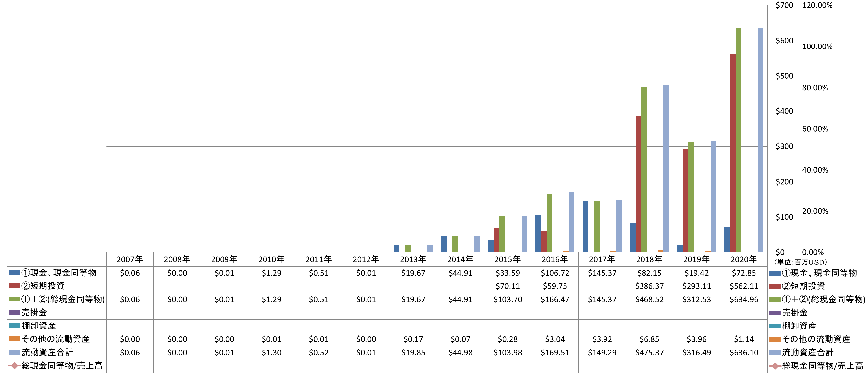Click the blue legend swatch for ①現金、現金同等物 in left table
Image resolution: width=868 pixels, height=373 pixels.
(x=14, y=273)
